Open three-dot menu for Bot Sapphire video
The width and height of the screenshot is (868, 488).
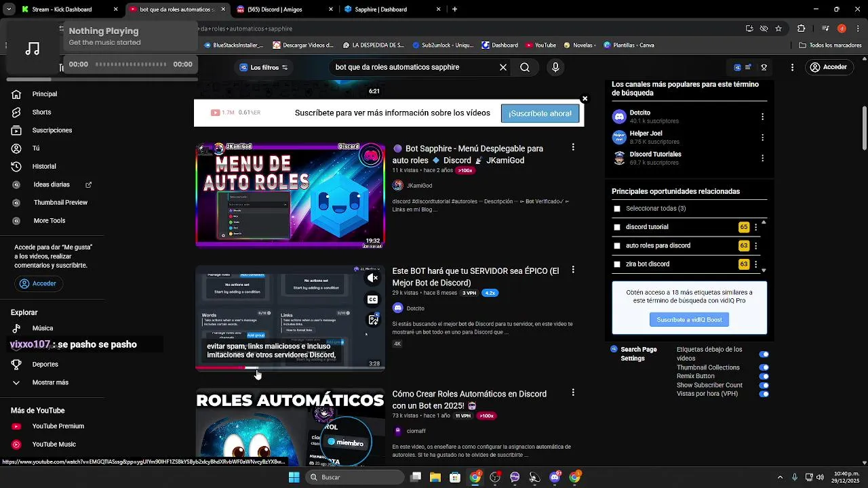[x=573, y=147]
